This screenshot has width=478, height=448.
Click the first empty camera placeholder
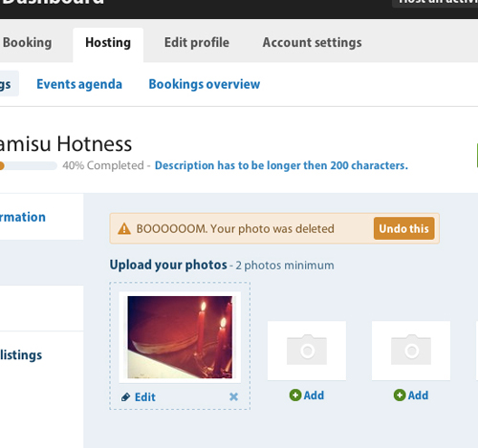(307, 351)
